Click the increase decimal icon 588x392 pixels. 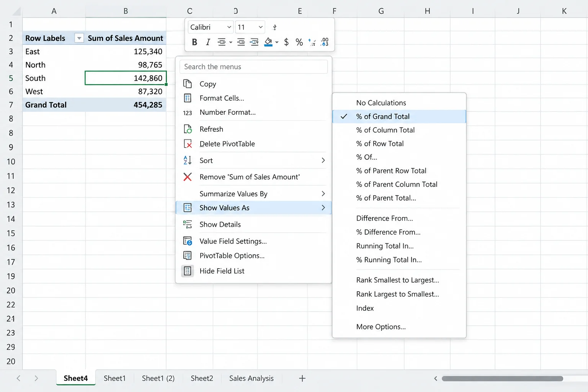click(x=312, y=42)
